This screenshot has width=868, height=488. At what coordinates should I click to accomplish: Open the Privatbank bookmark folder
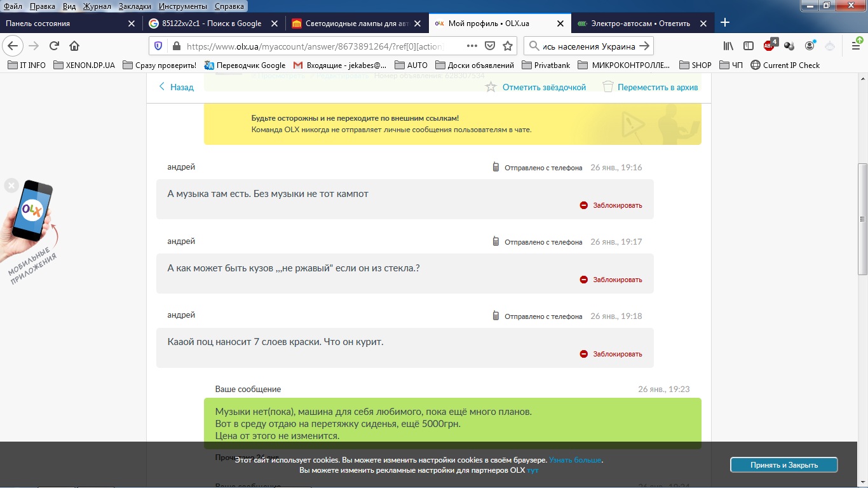pyautogui.click(x=545, y=65)
